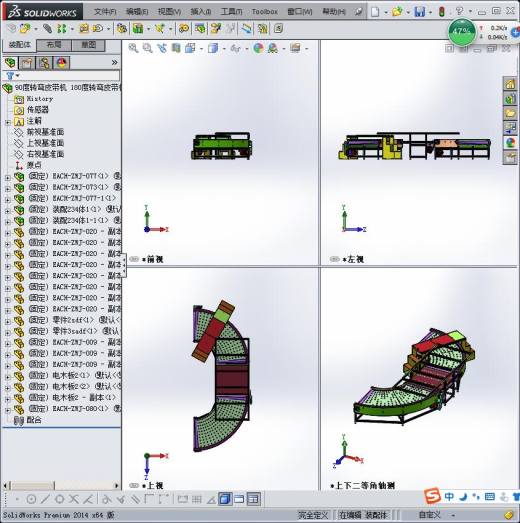Open the PropertyManager tab icon
Screen dimensions: 520x523
tap(27, 63)
